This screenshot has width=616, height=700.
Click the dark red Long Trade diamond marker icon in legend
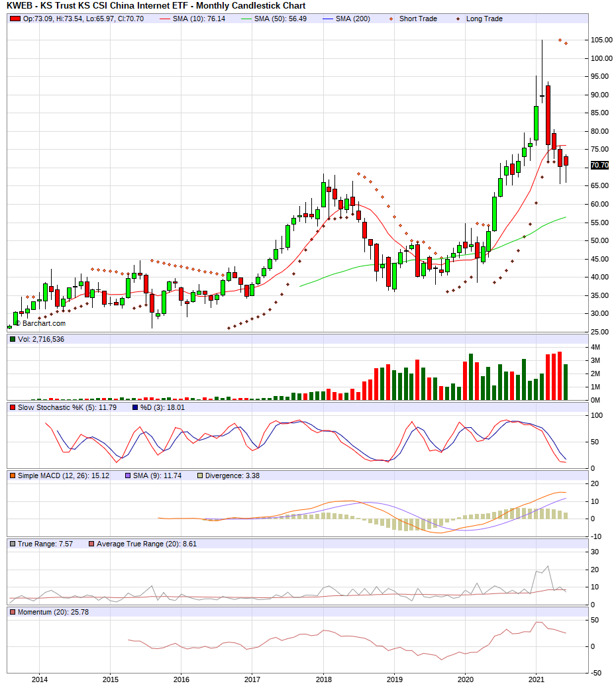[x=458, y=19]
